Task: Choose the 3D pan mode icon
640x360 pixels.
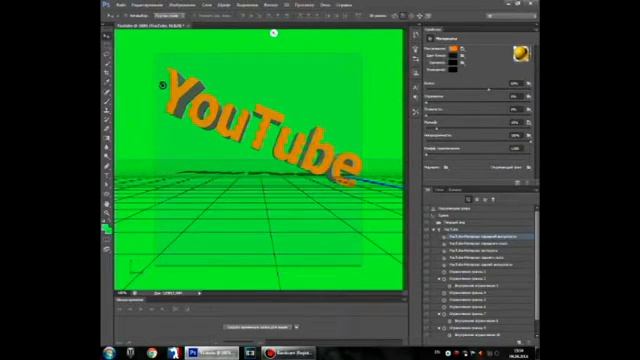Action: pyautogui.click(x=411, y=16)
